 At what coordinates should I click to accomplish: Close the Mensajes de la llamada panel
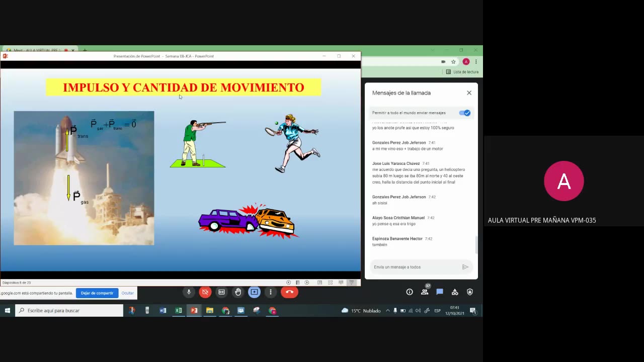469,93
